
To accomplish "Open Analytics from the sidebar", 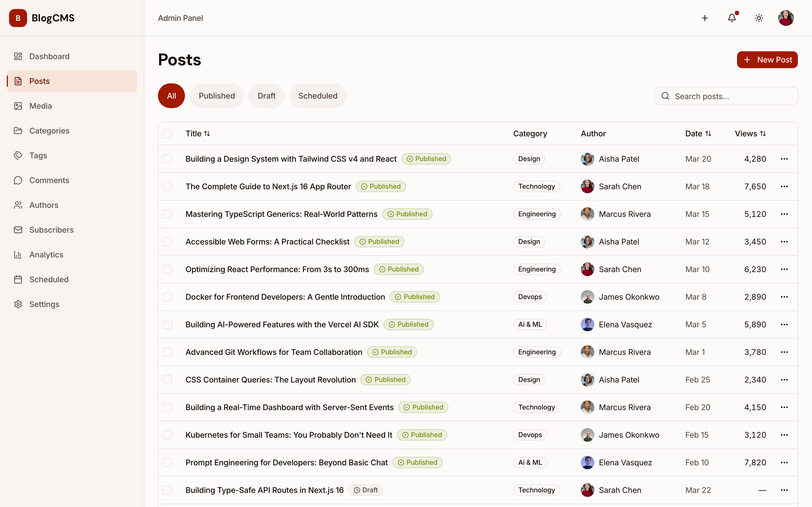I will coord(46,255).
